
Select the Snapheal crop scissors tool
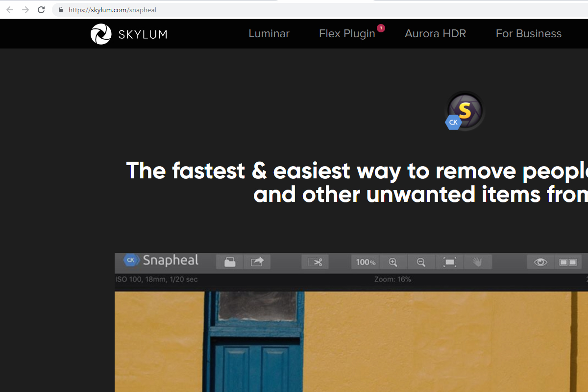[x=315, y=262]
